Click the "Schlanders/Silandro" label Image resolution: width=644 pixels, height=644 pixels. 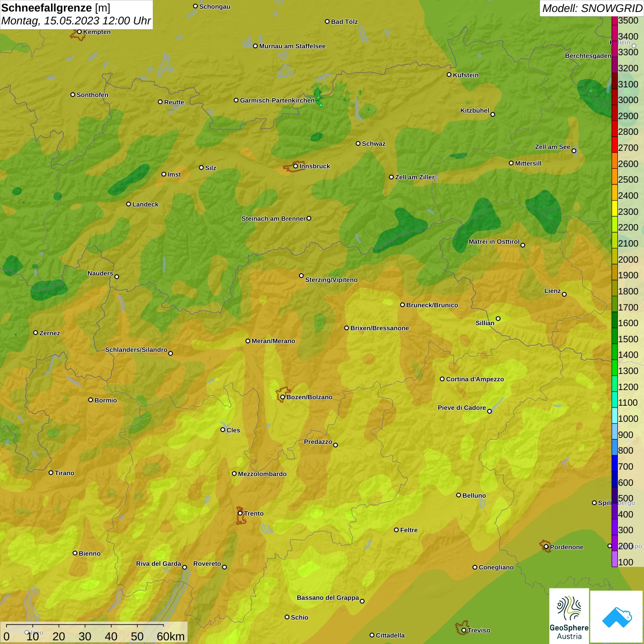(x=136, y=350)
